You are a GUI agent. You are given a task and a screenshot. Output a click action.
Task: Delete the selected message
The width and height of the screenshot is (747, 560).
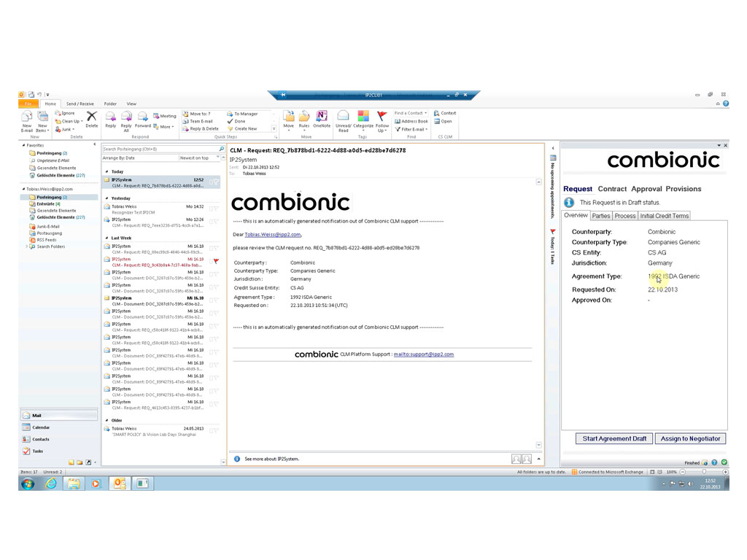[x=91, y=119]
